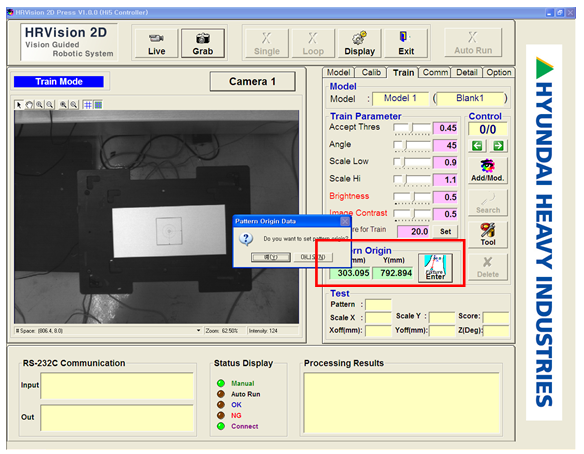The image size is (584, 454).
Task: Click the question mark dialog icon
Action: 246,239
